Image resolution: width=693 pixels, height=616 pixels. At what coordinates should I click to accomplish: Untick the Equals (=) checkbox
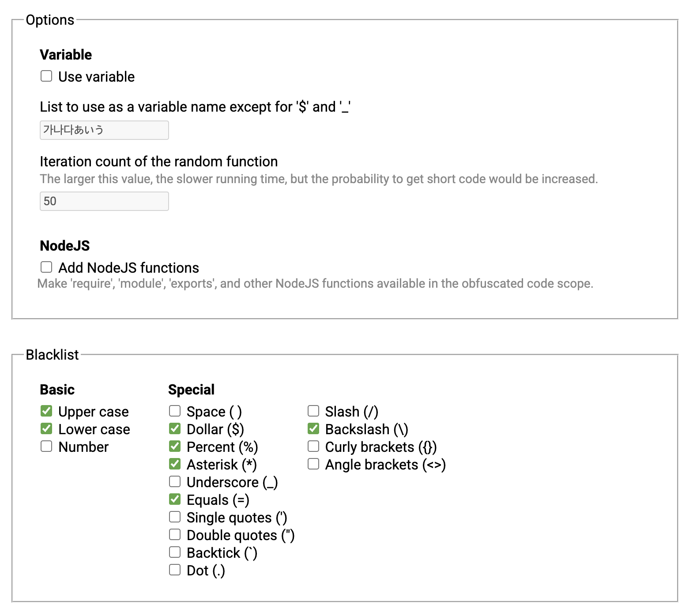[175, 499]
